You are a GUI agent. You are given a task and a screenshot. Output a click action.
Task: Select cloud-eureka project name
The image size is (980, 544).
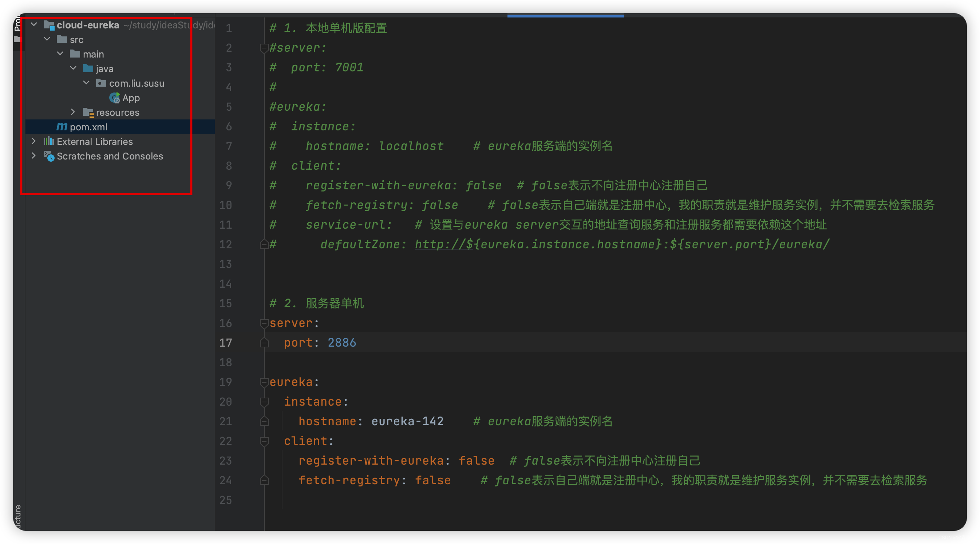pos(88,25)
